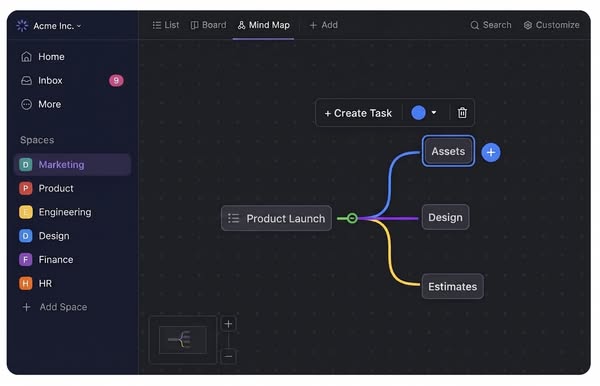
Task: Open the Acme Inc. workspace dropdown
Action: pos(57,26)
